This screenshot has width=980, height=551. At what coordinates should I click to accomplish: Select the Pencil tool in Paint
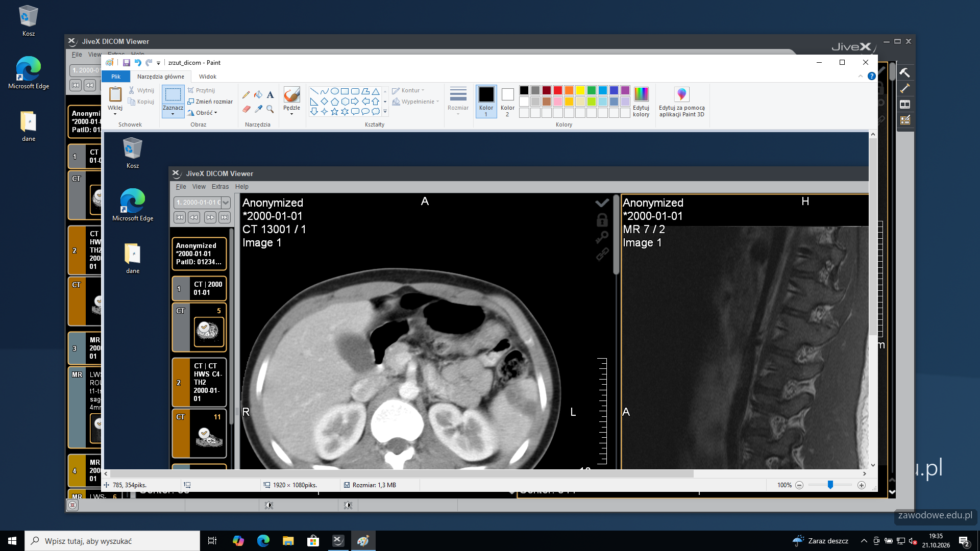coord(246,95)
